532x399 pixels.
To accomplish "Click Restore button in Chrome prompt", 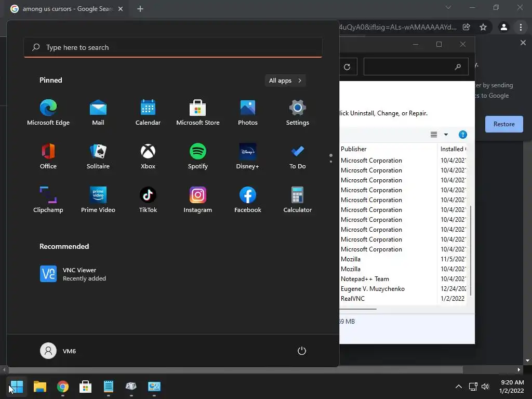I will [504, 124].
